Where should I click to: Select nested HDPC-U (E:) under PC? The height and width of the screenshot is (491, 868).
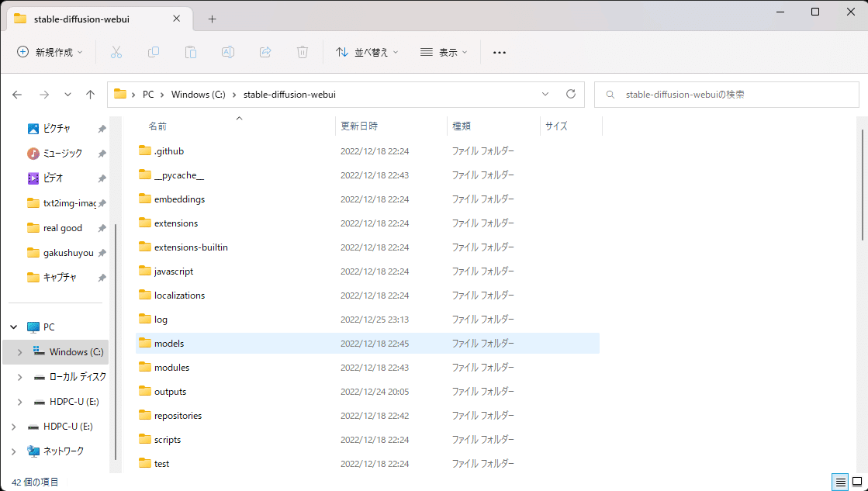pyautogui.click(x=67, y=402)
